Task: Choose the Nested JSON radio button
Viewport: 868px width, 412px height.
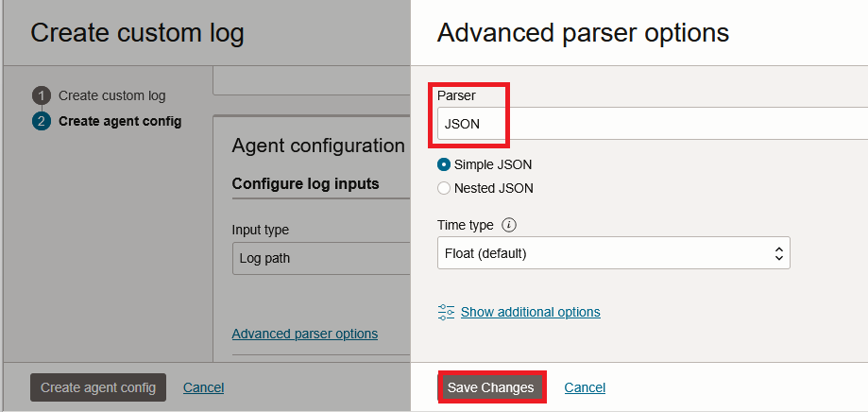Action: coord(444,188)
